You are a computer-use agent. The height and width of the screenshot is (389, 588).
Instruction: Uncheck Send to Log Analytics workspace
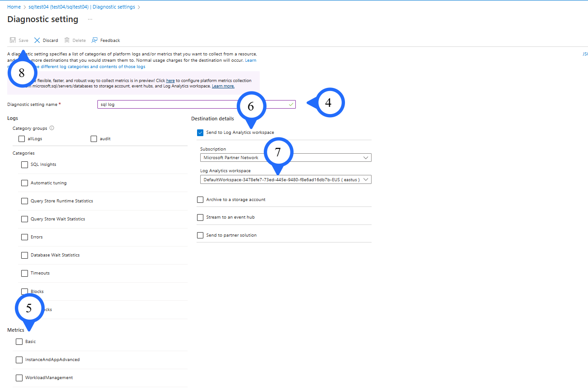tap(200, 133)
